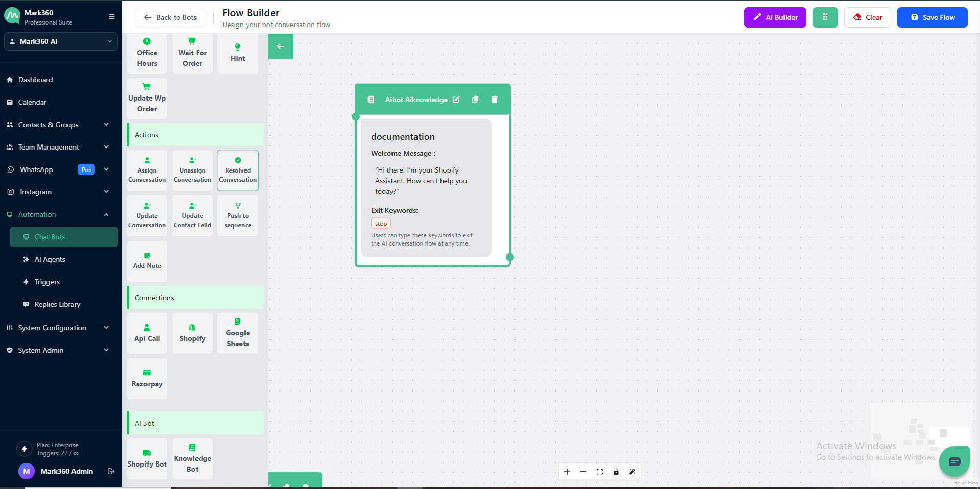
Task: Open AI Agents in sidebar
Action: (50, 259)
